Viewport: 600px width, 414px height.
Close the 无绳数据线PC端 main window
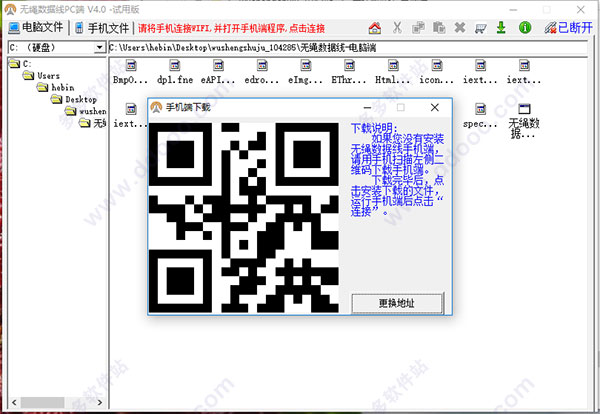580,10
